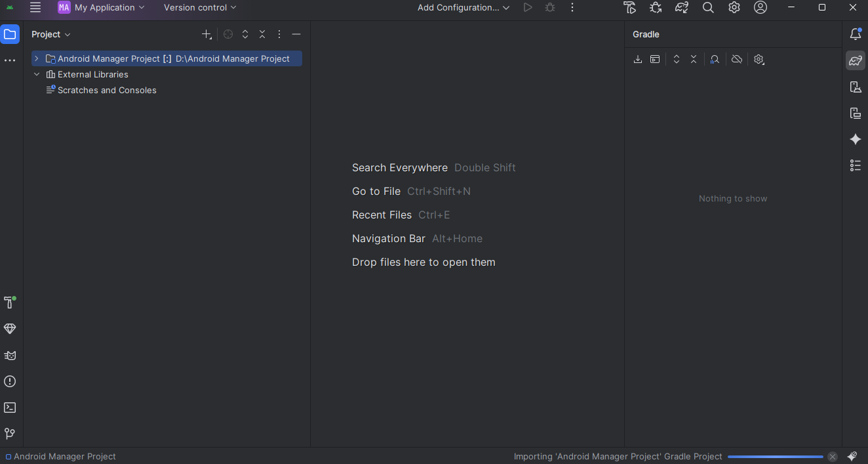868x464 pixels.
Task: Expand the Android Manager Project tree node
Action: [37, 58]
